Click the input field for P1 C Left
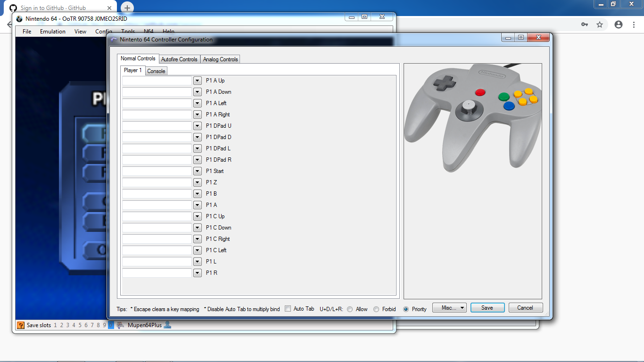Screen dimensions: 644x362 (157, 250)
